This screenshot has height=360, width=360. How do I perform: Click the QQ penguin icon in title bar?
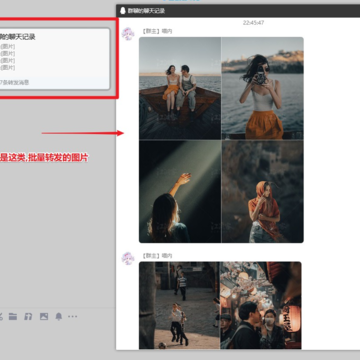(123, 11)
